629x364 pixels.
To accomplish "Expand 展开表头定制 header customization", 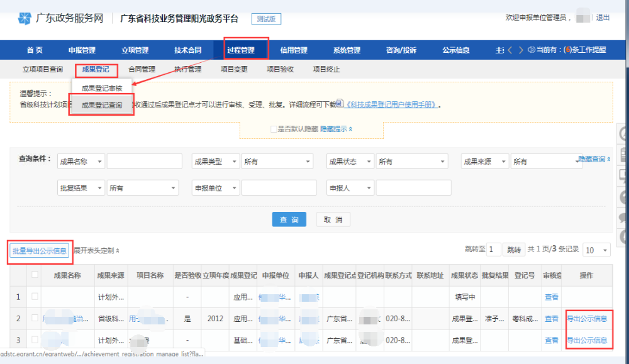I will tap(96, 251).
